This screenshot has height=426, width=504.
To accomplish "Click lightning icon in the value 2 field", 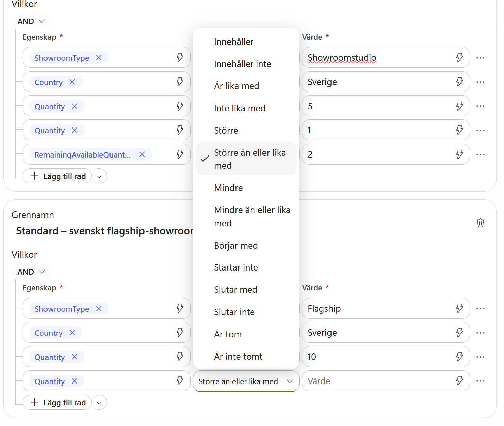I will click(x=460, y=154).
